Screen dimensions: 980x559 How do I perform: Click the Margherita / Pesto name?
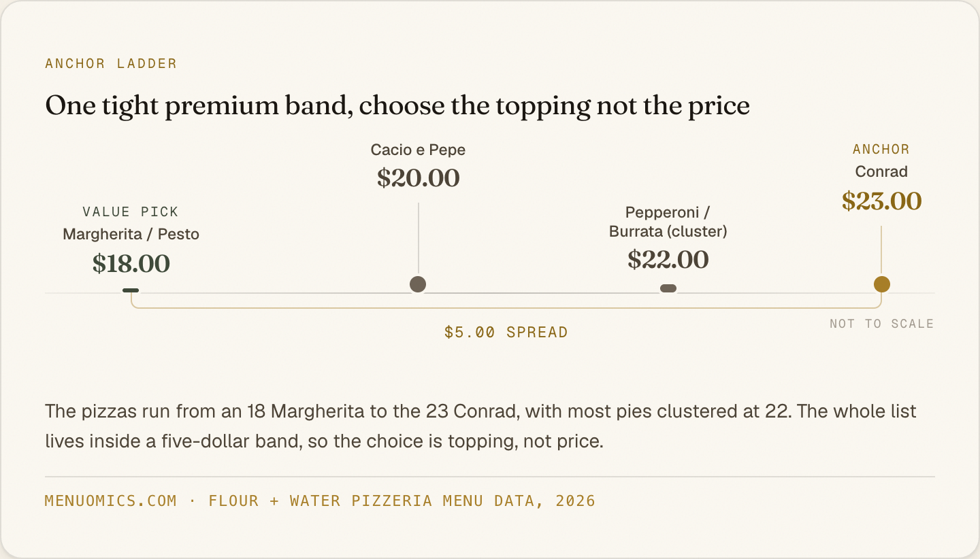tap(131, 235)
